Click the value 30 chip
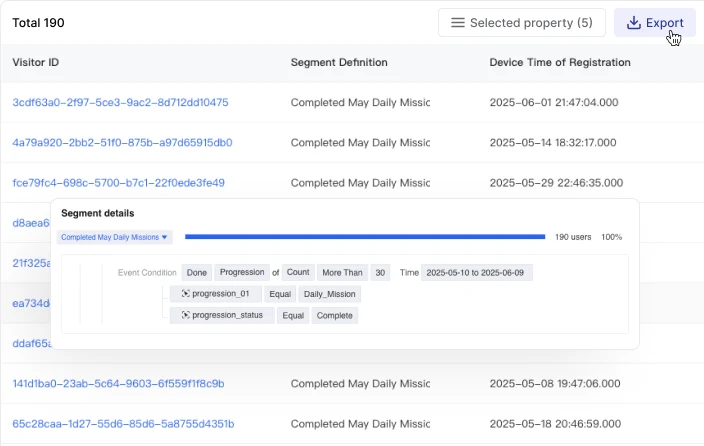This screenshot has height=446, width=704. [380, 273]
